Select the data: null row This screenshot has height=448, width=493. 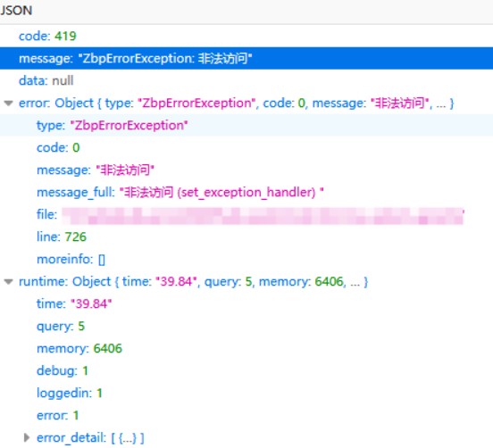pos(246,80)
